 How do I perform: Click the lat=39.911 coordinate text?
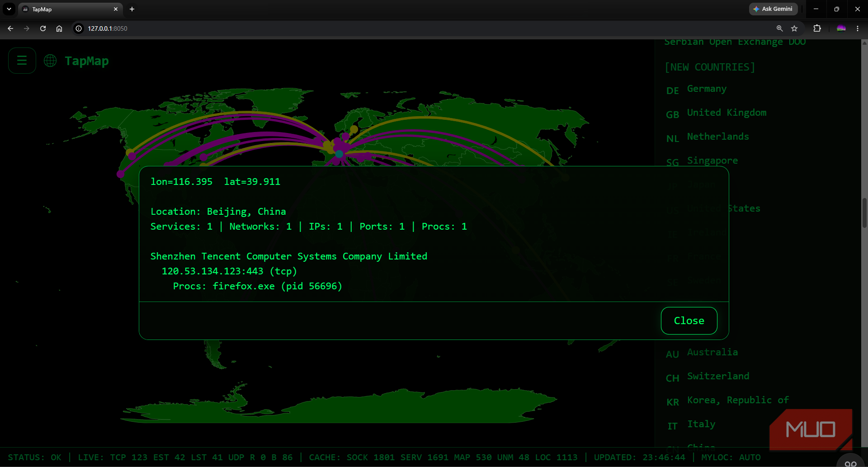pyautogui.click(x=252, y=182)
